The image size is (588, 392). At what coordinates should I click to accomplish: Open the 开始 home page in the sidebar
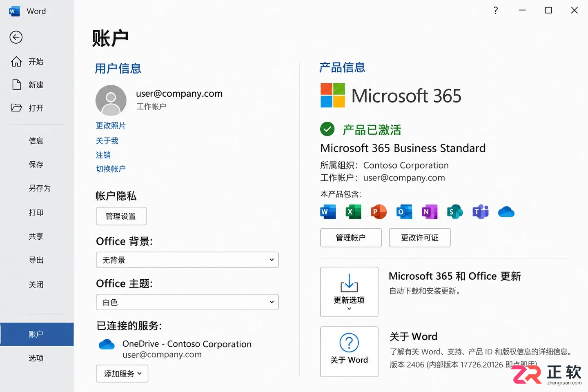click(x=37, y=62)
